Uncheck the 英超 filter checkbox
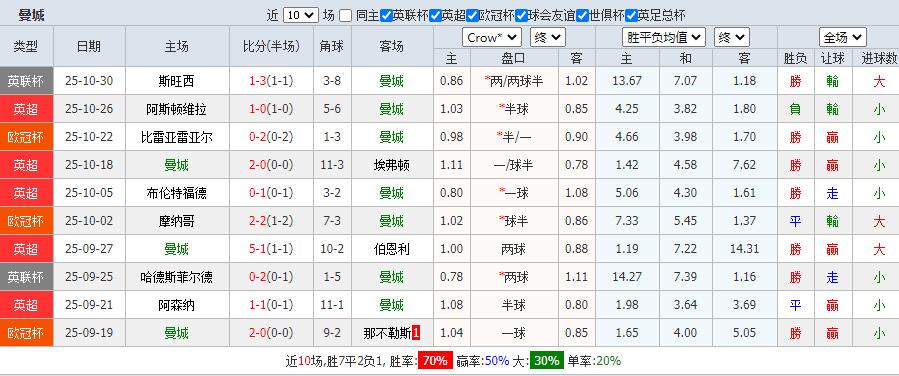The width and height of the screenshot is (899, 376). point(435,16)
